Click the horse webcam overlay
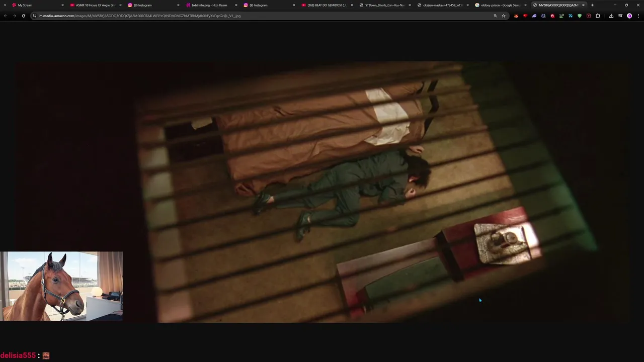The image size is (644, 362). point(61,286)
